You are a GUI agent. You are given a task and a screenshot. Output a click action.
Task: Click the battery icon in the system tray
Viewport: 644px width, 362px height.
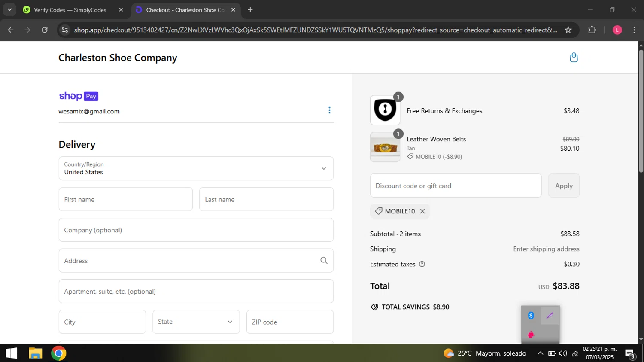pos(552,353)
